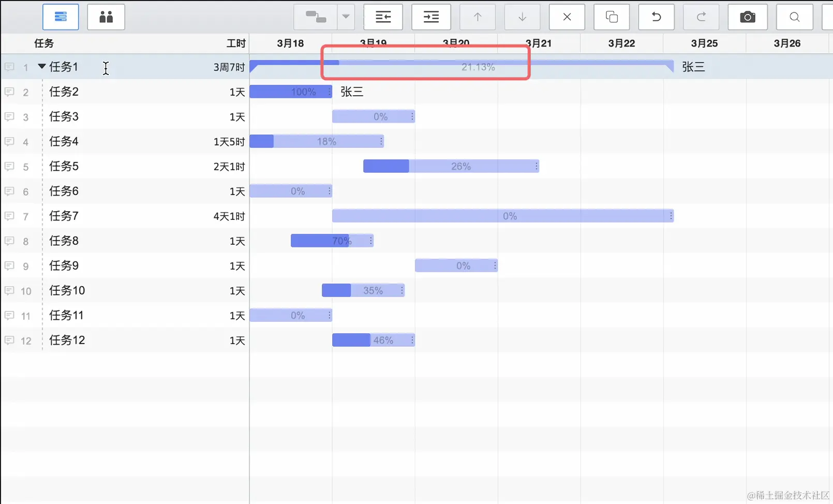
Task: Outdent the selected task
Action: point(383,17)
